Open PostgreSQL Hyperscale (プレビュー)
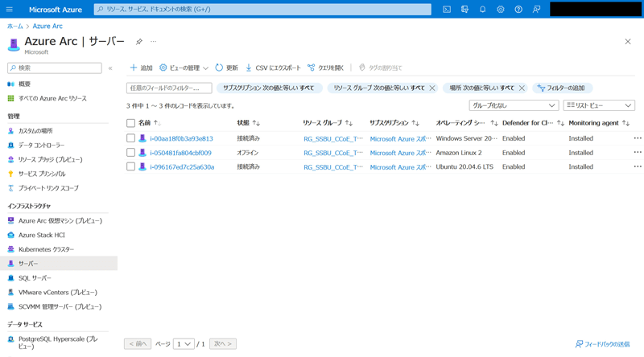 pyautogui.click(x=57, y=343)
